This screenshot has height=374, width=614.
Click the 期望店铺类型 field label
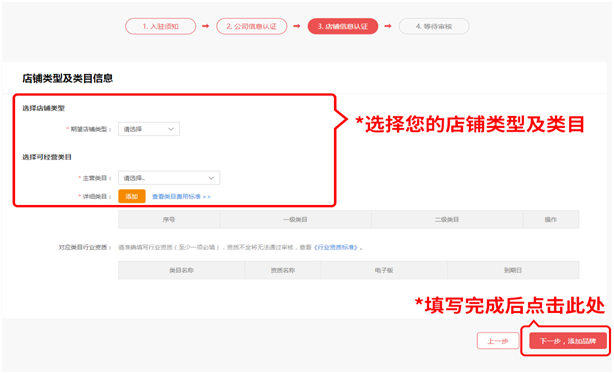click(89, 129)
